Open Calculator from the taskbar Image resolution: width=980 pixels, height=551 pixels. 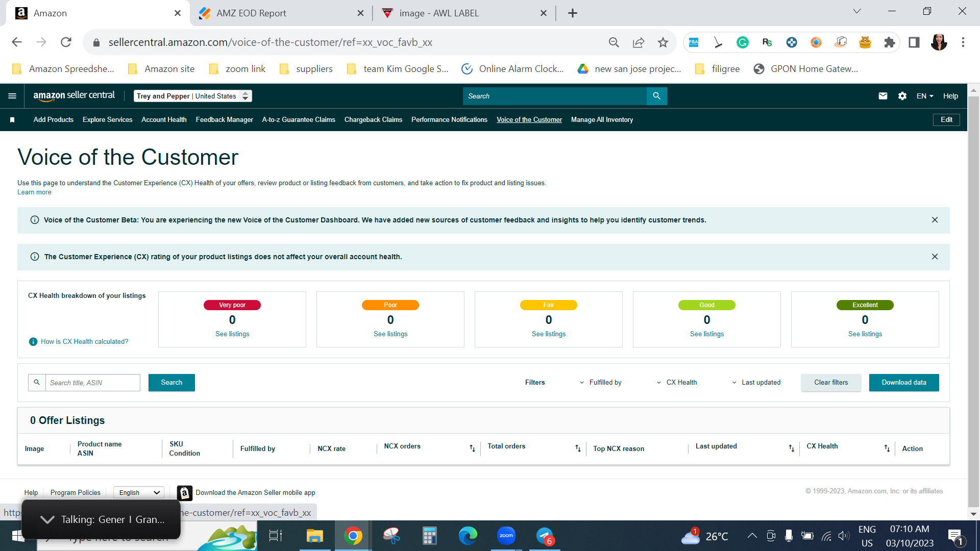tap(430, 536)
